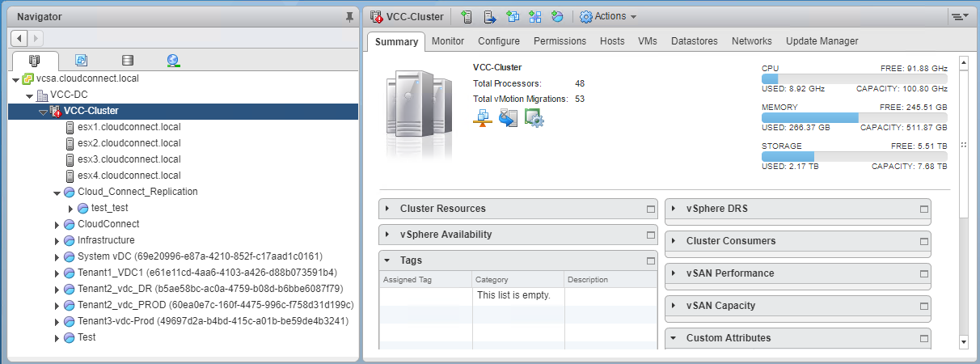The height and width of the screenshot is (364, 980).
Task: Expand the Cluster Resources panel
Action: [x=388, y=209]
